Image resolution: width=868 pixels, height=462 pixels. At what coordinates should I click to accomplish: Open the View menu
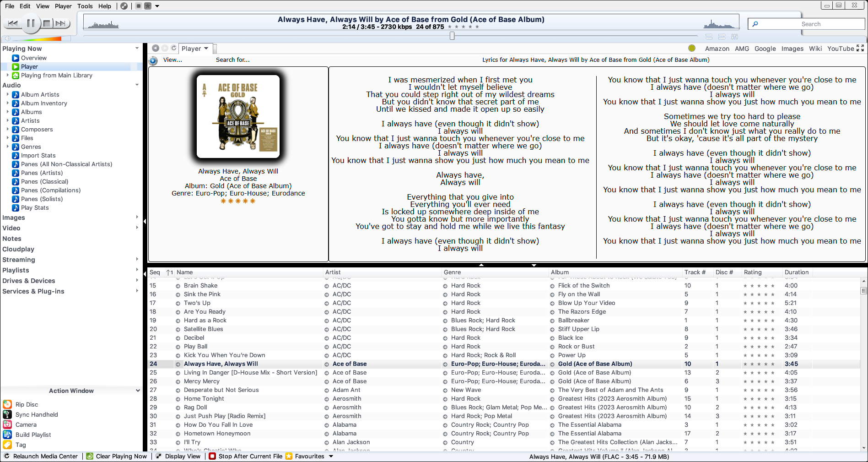pyautogui.click(x=43, y=6)
